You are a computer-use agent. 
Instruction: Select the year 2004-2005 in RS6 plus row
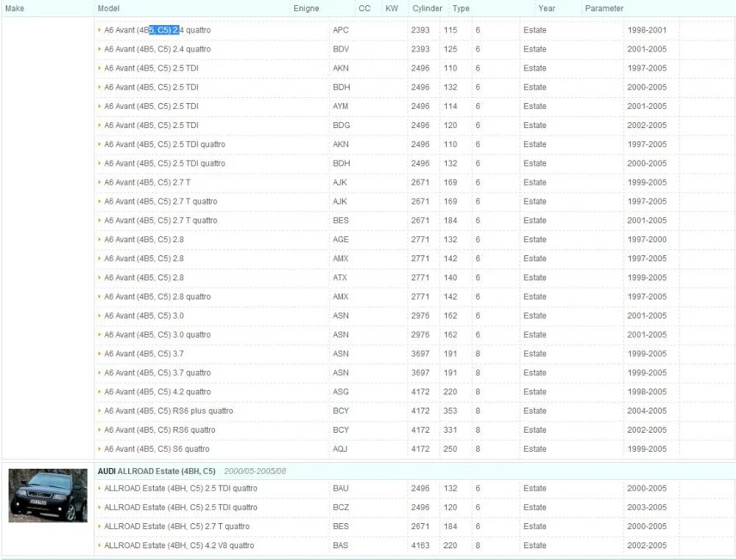(x=647, y=411)
